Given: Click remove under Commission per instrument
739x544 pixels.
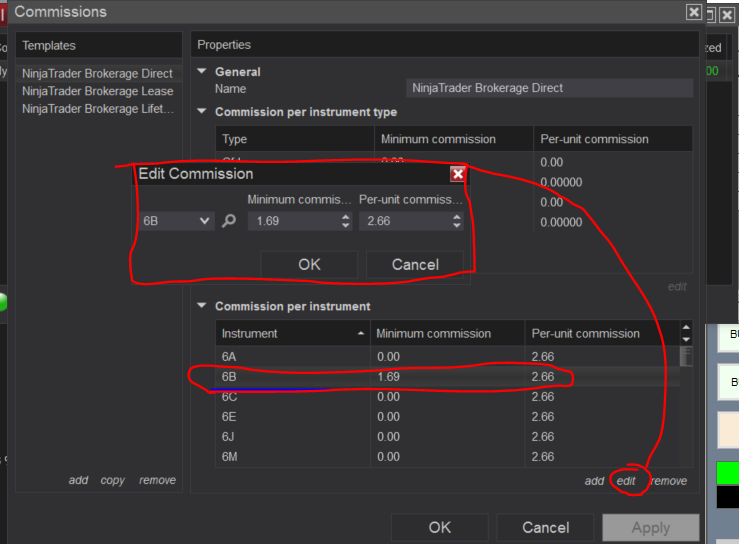Looking at the screenshot, I should (x=669, y=481).
